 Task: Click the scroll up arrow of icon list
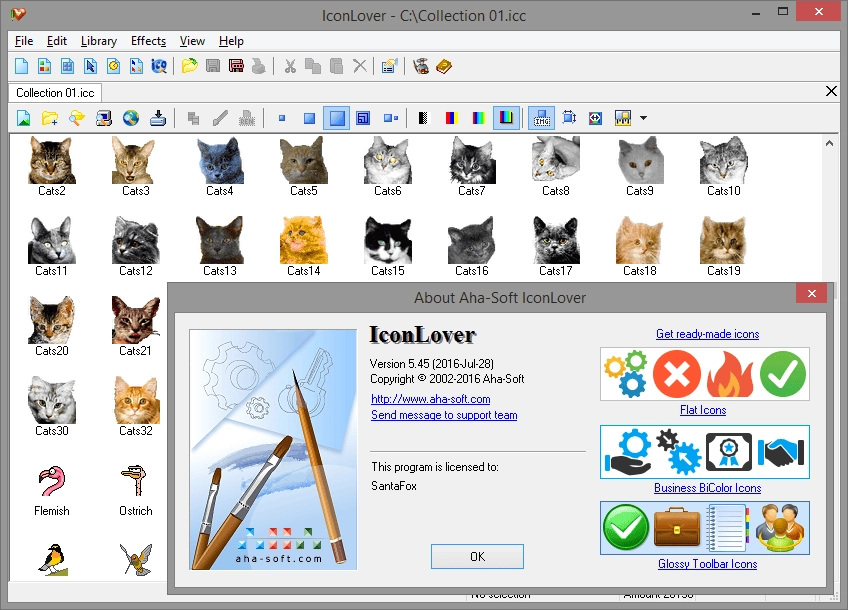(829, 143)
